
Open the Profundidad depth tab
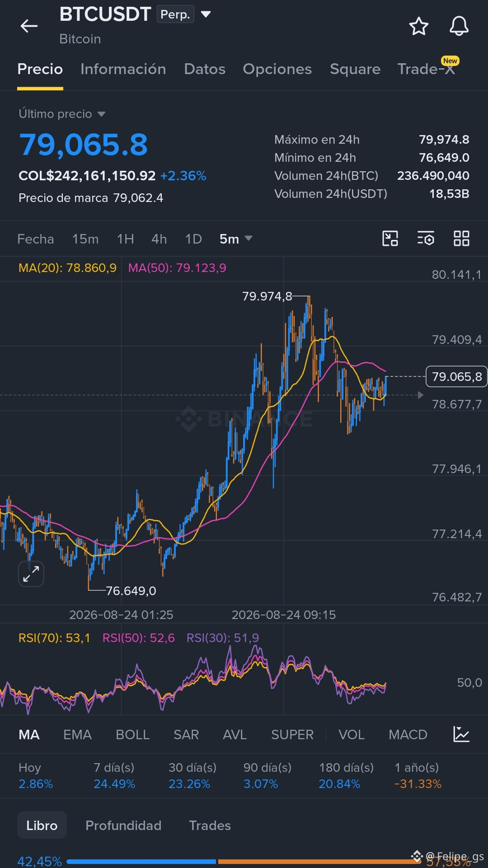pos(123,826)
